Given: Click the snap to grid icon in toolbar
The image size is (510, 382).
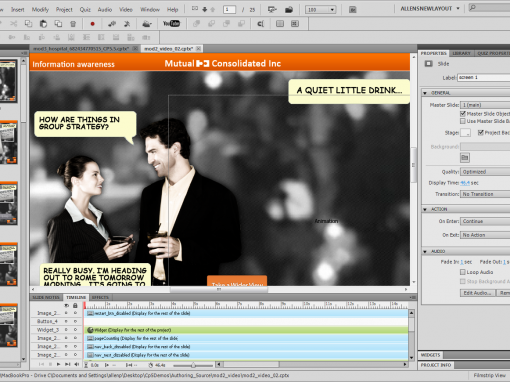Looking at the screenshot, I should pos(295,24).
